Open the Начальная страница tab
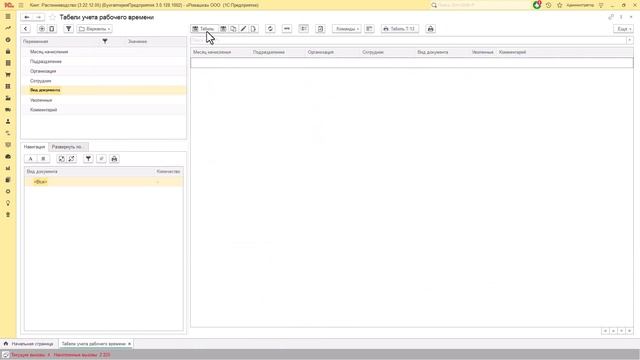Viewport: 640px width, 360px height. tap(29, 344)
